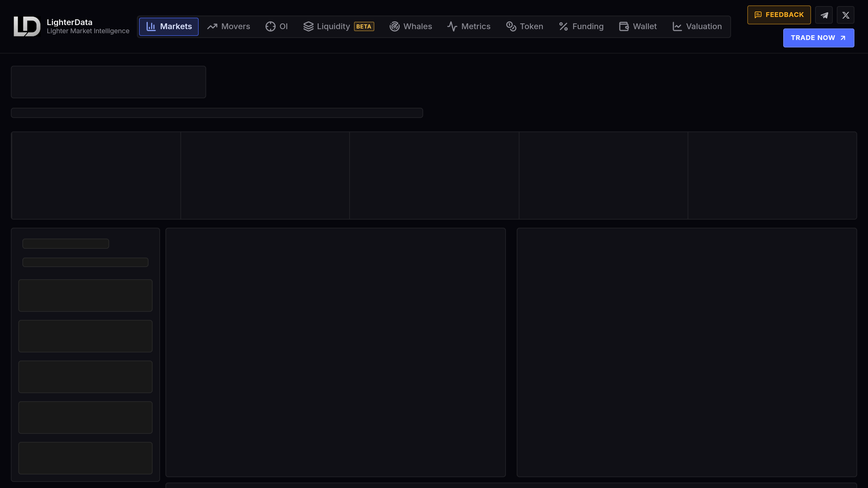The image size is (868, 488).
Task: Switch to the Valuation tab
Action: pyautogui.click(x=697, y=26)
